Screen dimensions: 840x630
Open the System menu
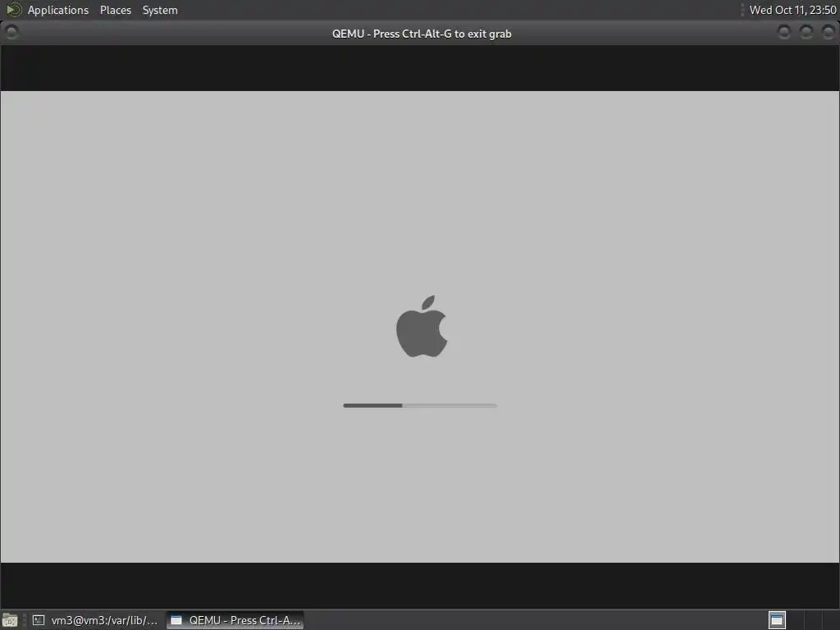pos(160,10)
